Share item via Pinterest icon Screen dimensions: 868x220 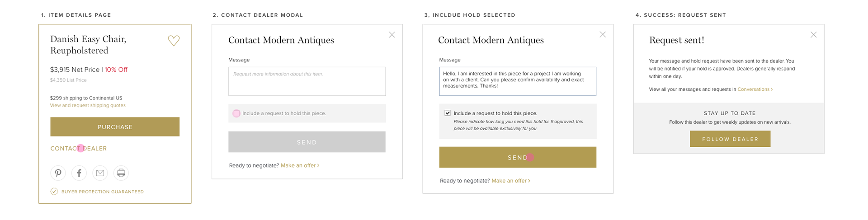tap(58, 173)
